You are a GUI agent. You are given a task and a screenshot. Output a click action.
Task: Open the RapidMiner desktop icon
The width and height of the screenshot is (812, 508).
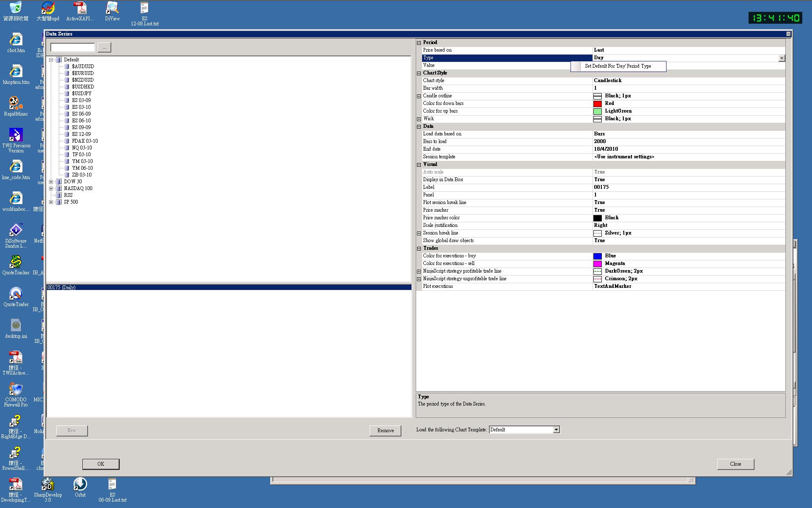tap(16, 104)
